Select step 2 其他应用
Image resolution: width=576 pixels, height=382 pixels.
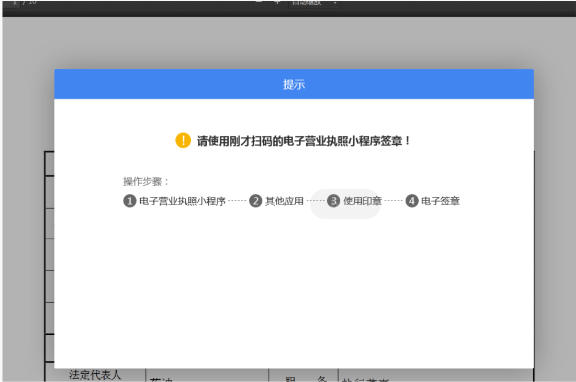tap(277, 201)
